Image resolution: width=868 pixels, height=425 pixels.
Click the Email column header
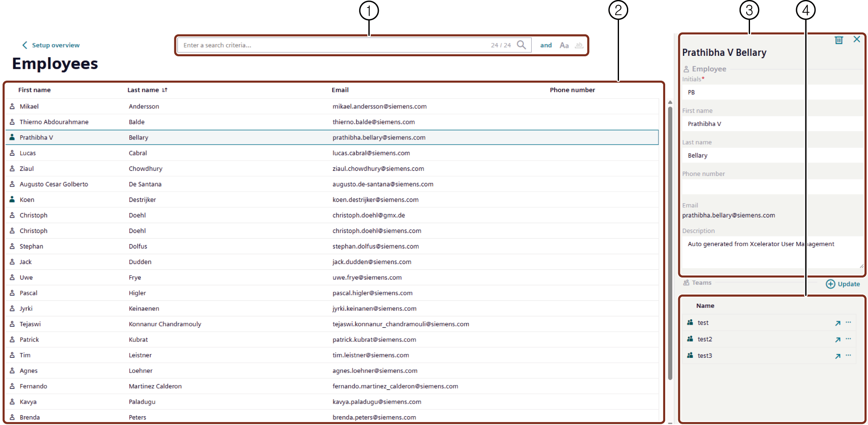[x=340, y=90]
